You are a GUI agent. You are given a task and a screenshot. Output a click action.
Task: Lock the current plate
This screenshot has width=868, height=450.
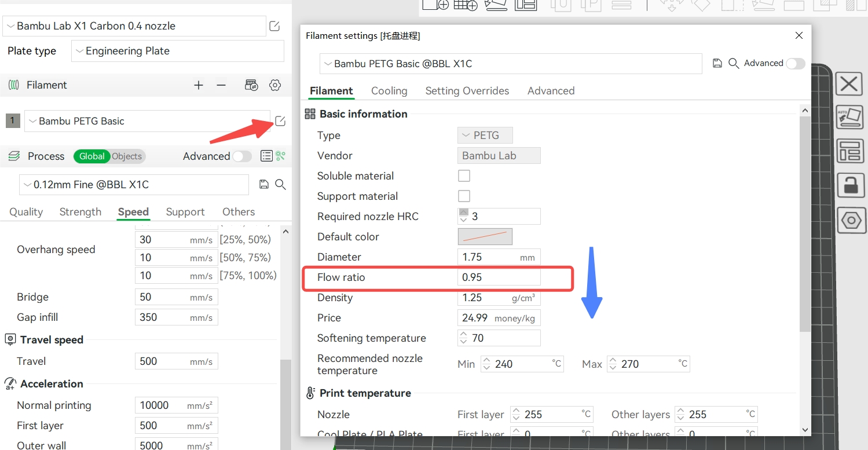coord(849,186)
